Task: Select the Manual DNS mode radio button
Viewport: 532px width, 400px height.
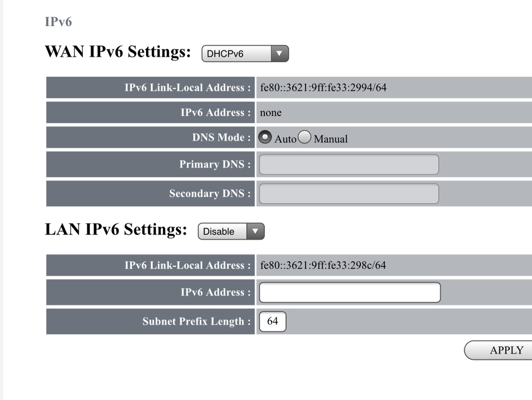Action: [304, 137]
